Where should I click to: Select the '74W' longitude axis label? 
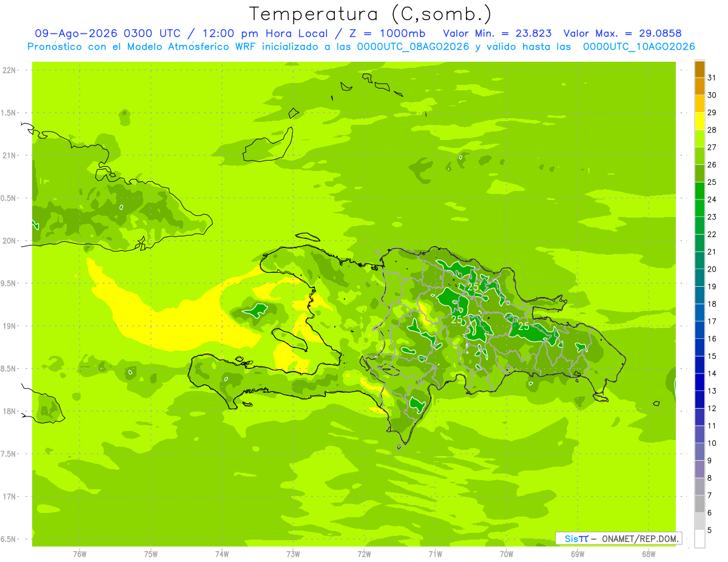coord(222,554)
